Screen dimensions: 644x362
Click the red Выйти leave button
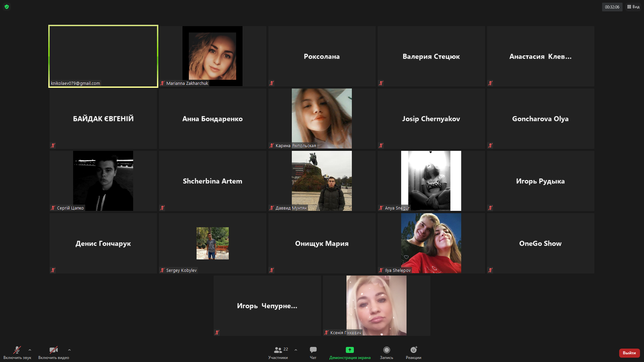tap(629, 353)
